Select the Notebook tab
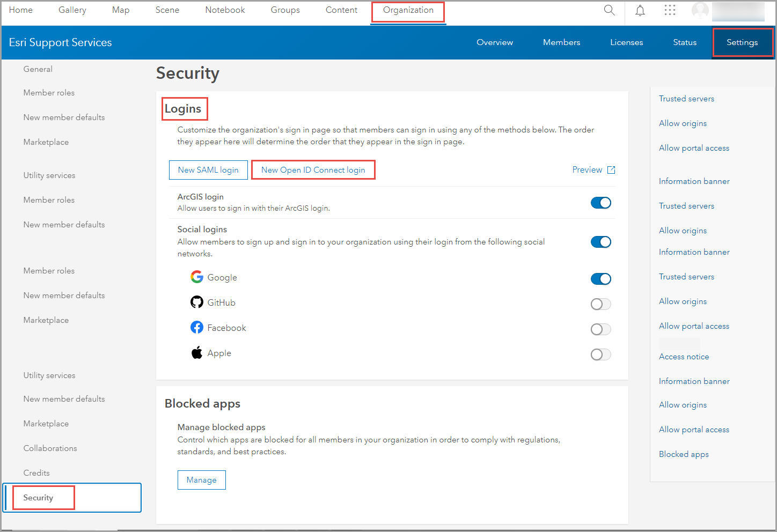The image size is (777, 532). pyautogui.click(x=225, y=10)
